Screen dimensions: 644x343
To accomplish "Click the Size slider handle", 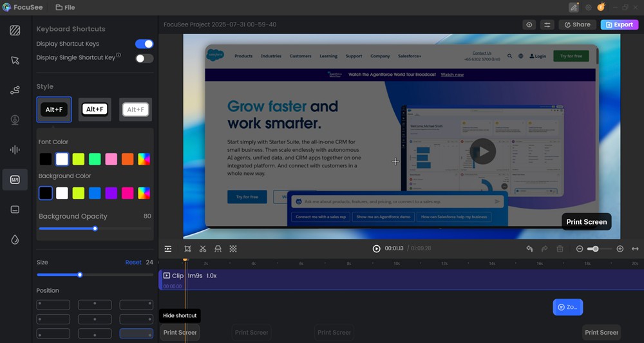I will pyautogui.click(x=80, y=275).
